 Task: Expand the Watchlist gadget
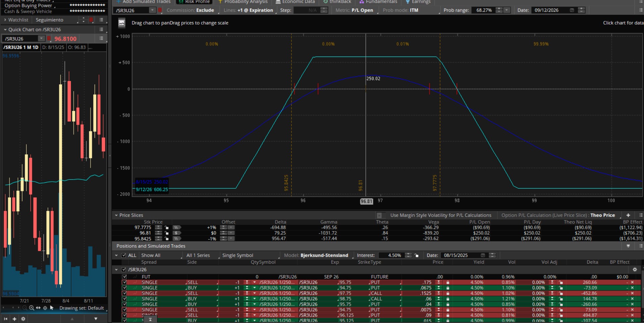[x=5, y=20]
